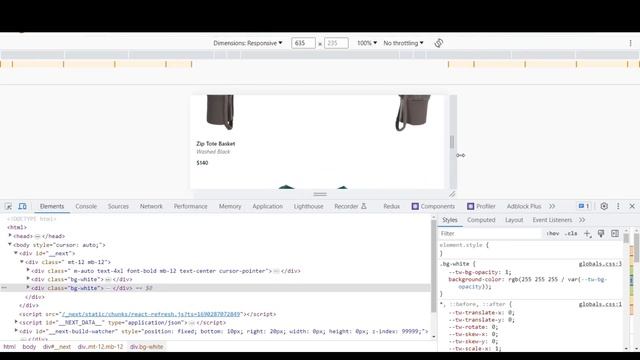
Task: Open DevTools customize menu (three dots)
Action: (618, 206)
